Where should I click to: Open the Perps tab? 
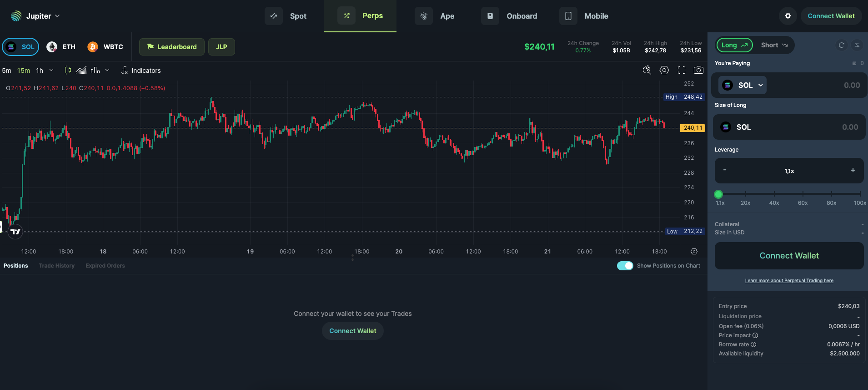(360, 16)
